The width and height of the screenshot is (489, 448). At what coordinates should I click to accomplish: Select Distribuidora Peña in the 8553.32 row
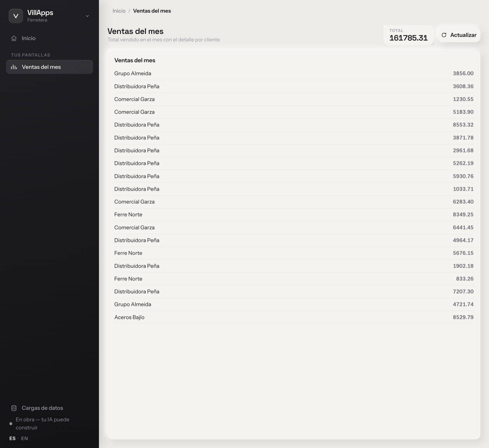click(137, 125)
